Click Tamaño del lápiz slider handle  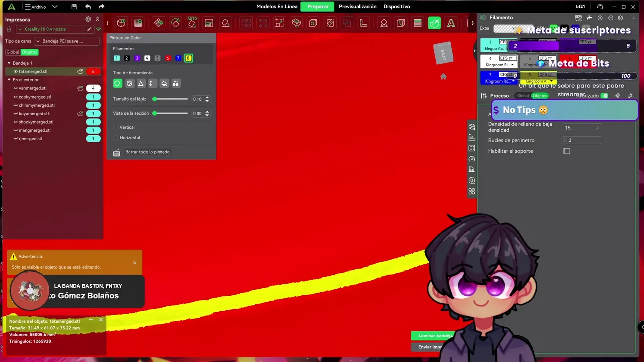(155, 99)
